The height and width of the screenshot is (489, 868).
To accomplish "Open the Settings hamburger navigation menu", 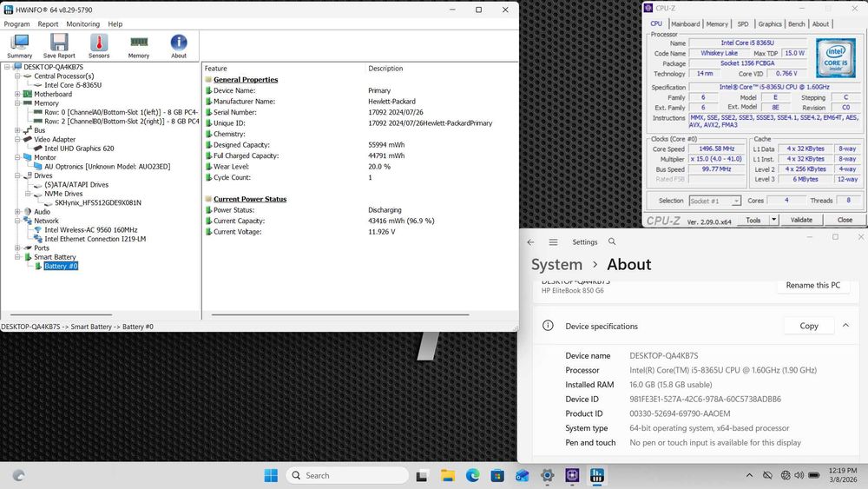I will click(552, 242).
